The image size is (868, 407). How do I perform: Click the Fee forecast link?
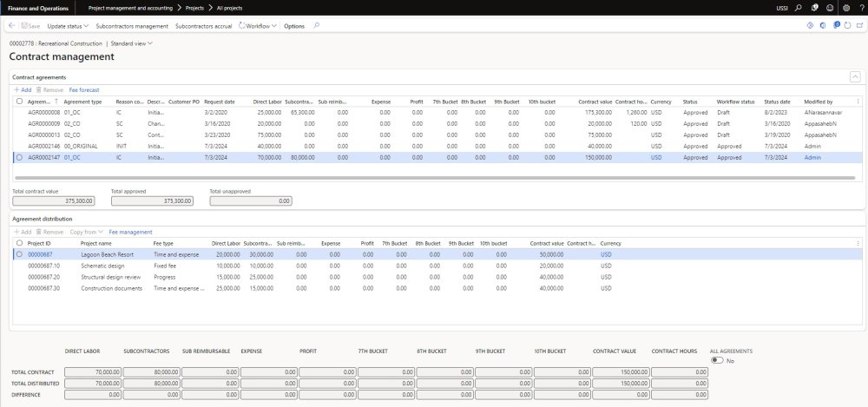[x=84, y=89]
